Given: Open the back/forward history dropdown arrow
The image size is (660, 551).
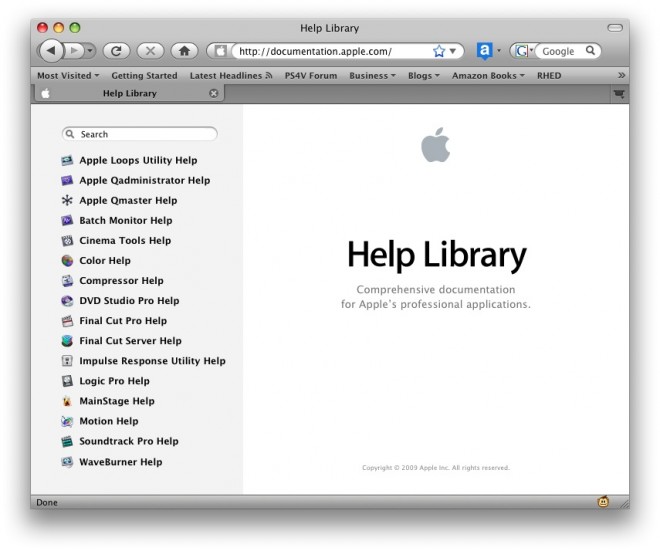Looking at the screenshot, I should 90,51.
